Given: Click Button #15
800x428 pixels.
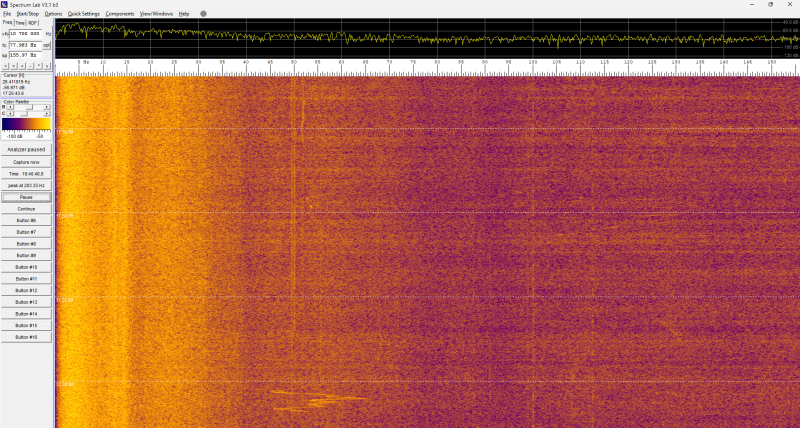Looking at the screenshot, I should [x=27, y=325].
